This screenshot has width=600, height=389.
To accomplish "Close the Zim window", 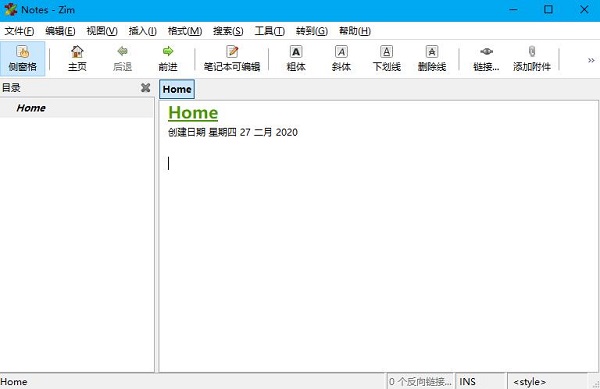I will [584, 10].
